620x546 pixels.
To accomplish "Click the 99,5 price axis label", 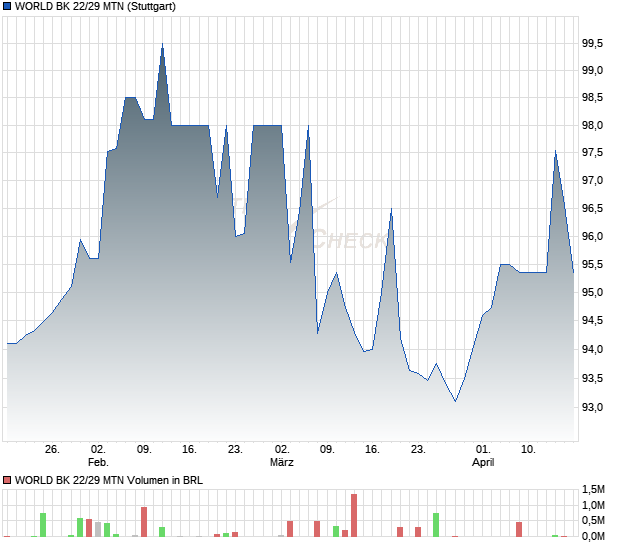I will point(592,43).
